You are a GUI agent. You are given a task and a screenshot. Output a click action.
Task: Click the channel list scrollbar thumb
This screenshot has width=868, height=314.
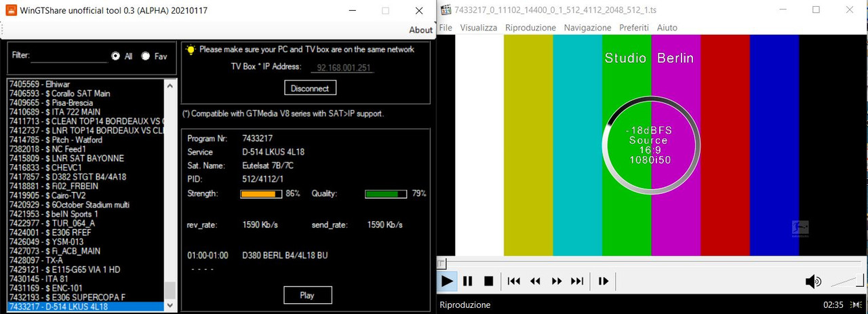coord(170,290)
